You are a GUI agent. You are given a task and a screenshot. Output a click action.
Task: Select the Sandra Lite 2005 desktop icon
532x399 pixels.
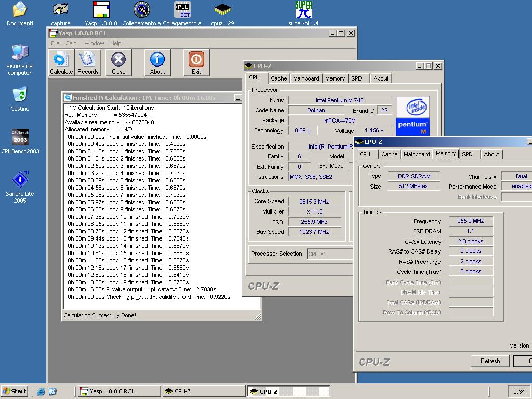point(20,180)
